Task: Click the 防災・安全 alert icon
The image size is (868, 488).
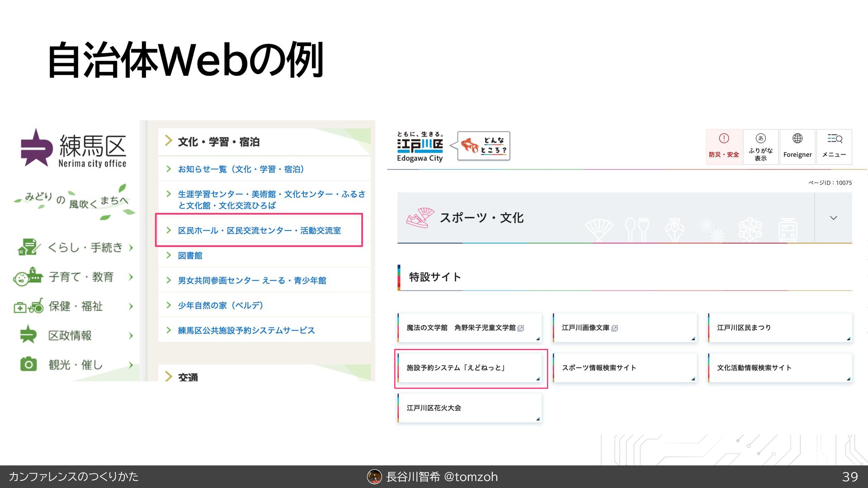Action: 724,139
